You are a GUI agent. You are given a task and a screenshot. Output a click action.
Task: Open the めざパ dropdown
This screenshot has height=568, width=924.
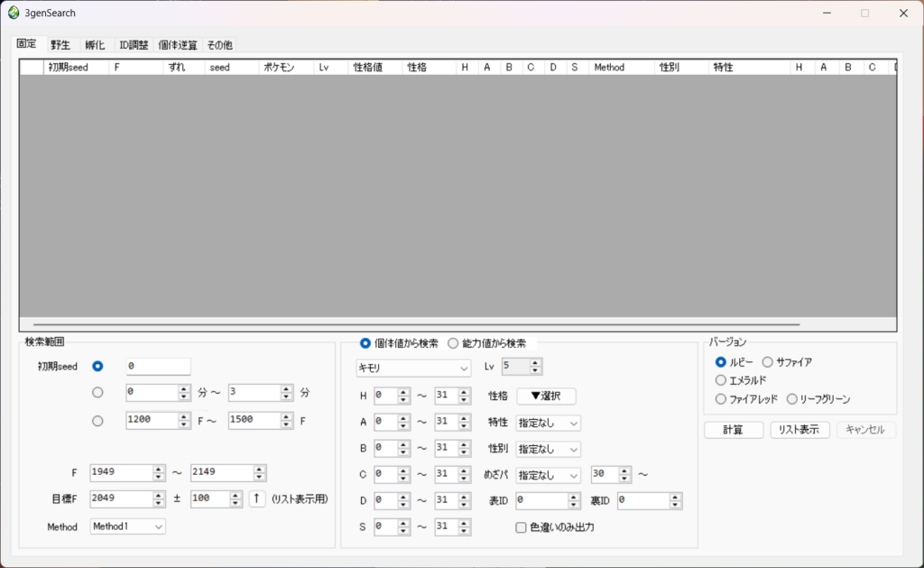pyautogui.click(x=548, y=474)
